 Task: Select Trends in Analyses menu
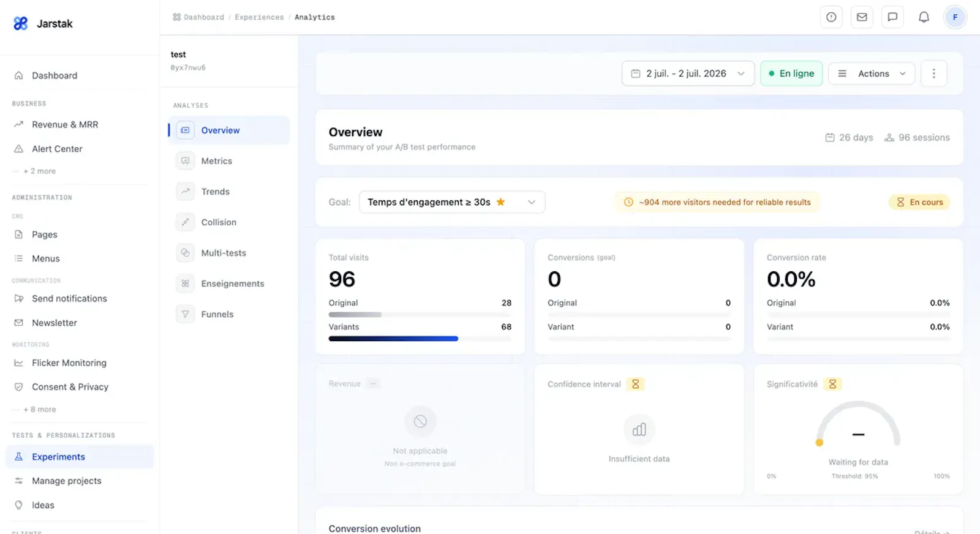click(x=229, y=192)
